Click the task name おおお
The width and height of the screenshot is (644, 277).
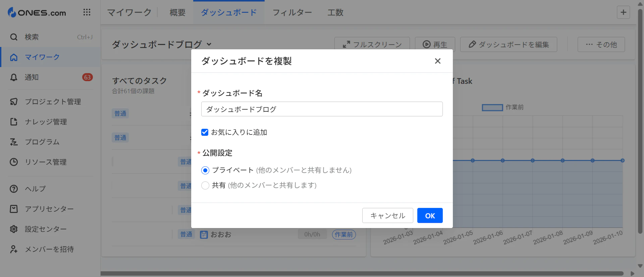[x=221, y=235]
